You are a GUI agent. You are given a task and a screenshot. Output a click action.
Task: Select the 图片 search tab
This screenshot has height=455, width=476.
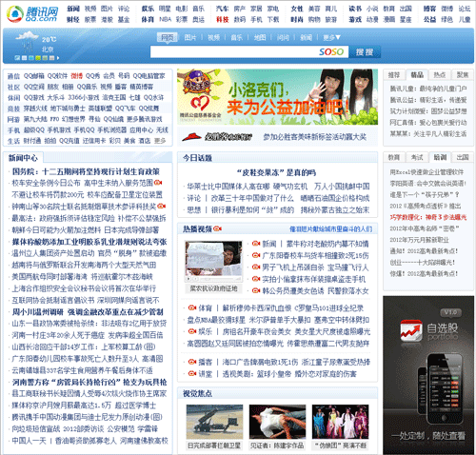click(x=190, y=37)
